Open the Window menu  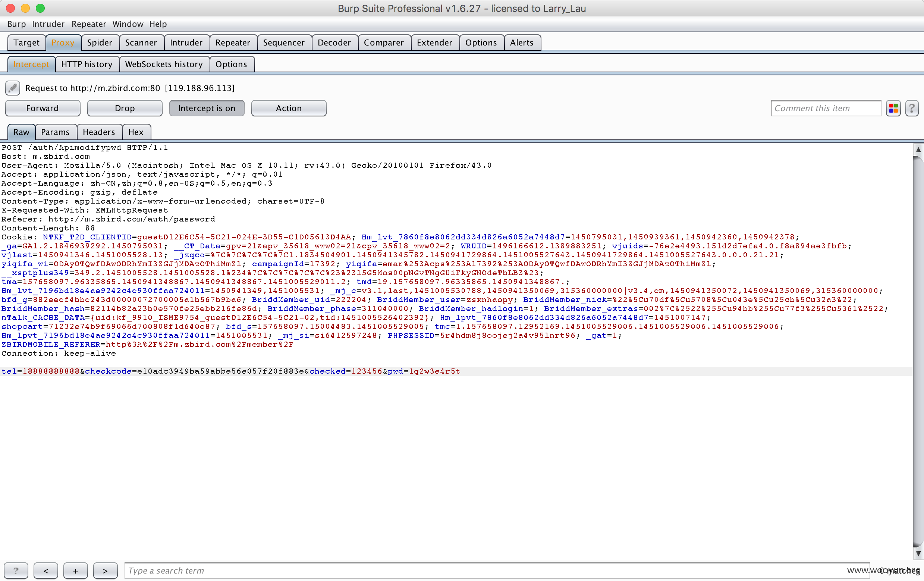click(x=128, y=24)
